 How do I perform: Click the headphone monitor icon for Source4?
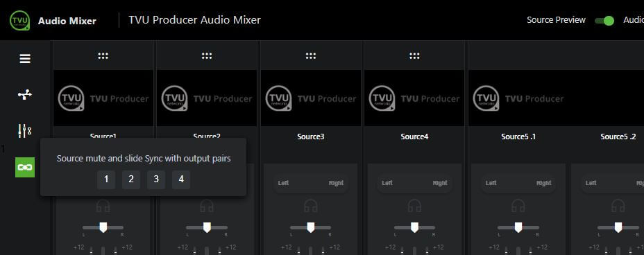(415, 206)
